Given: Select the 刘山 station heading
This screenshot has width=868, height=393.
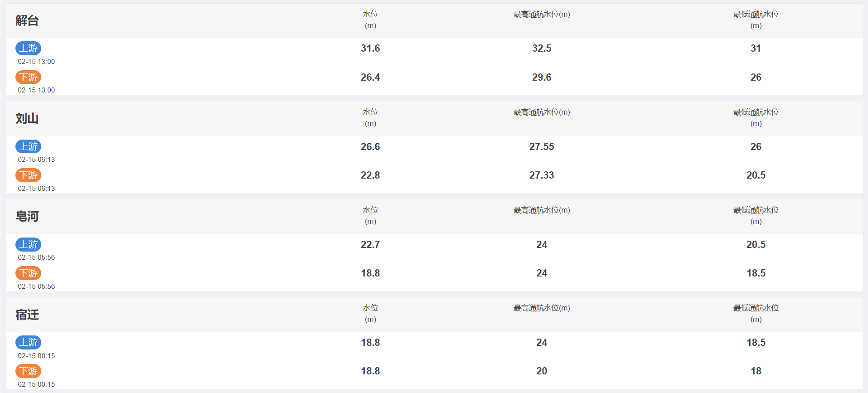Looking at the screenshot, I should (27, 118).
